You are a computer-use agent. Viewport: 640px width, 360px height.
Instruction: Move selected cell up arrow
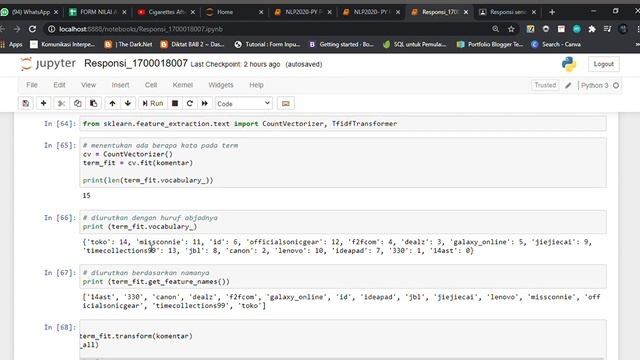(112, 104)
